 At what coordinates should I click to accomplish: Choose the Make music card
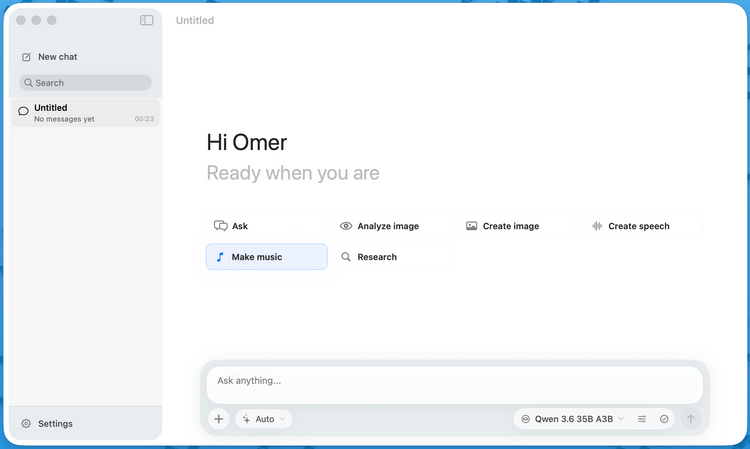(266, 257)
